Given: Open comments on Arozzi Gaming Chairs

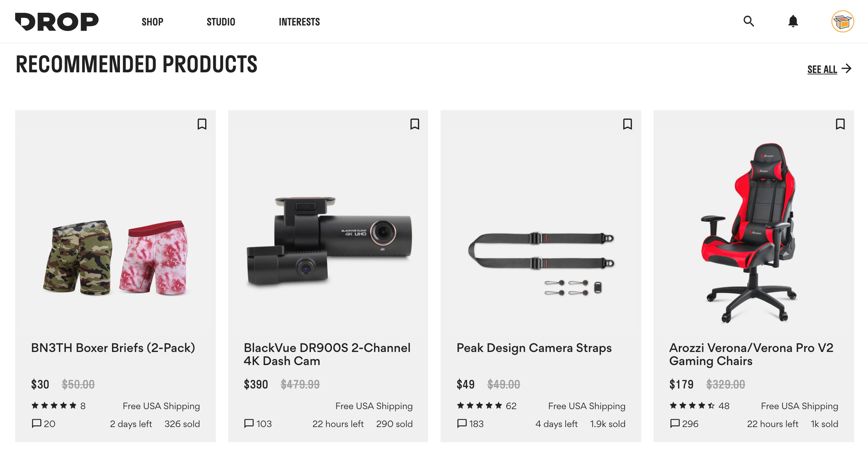Looking at the screenshot, I should click(684, 424).
